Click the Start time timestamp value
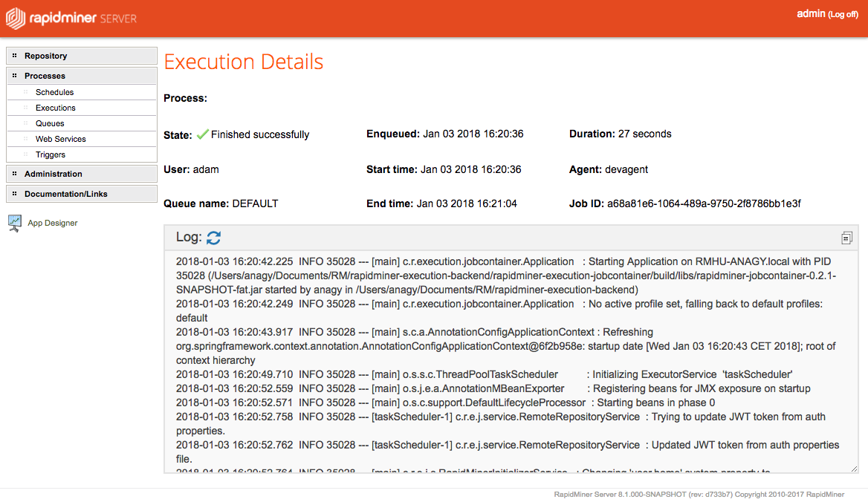 (471, 170)
